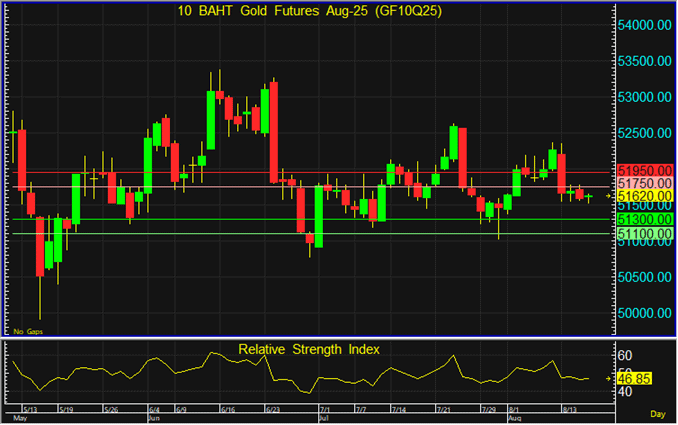Screen dimensions: 678x425
Task: Click the Aug month label on time axis
Action: point(513,418)
